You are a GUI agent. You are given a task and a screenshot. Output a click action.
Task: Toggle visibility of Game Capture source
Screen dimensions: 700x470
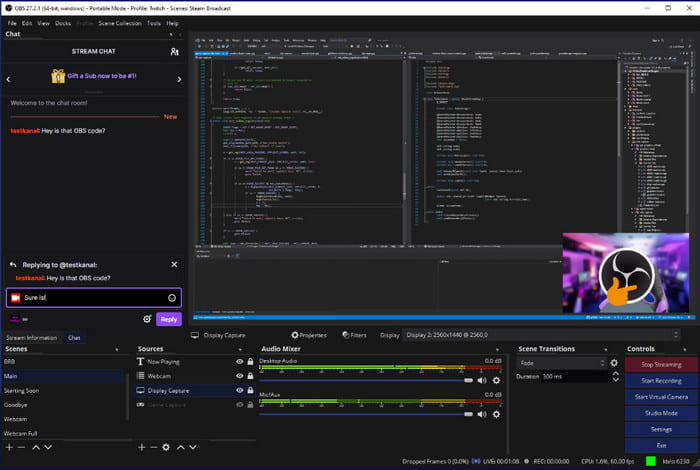pos(240,404)
